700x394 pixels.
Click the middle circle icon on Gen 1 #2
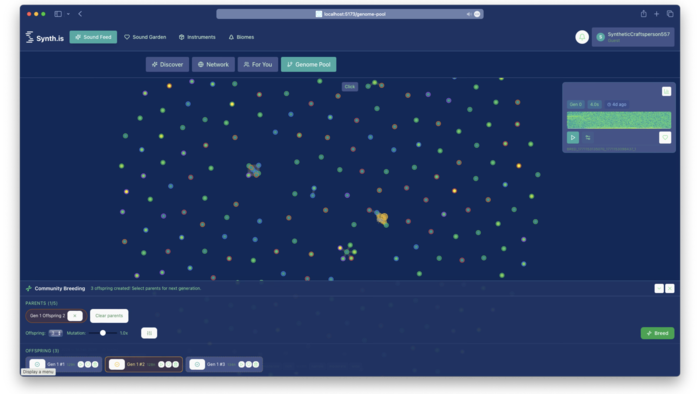click(168, 364)
